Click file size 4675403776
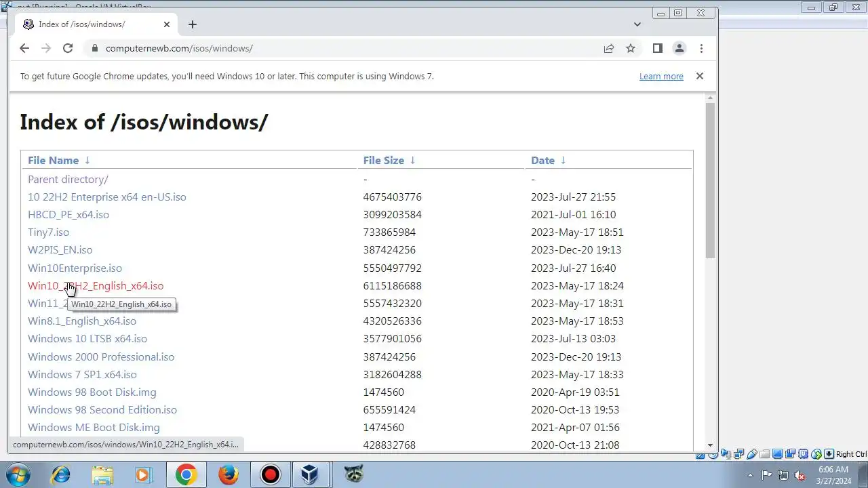868x488 pixels. 392,197
